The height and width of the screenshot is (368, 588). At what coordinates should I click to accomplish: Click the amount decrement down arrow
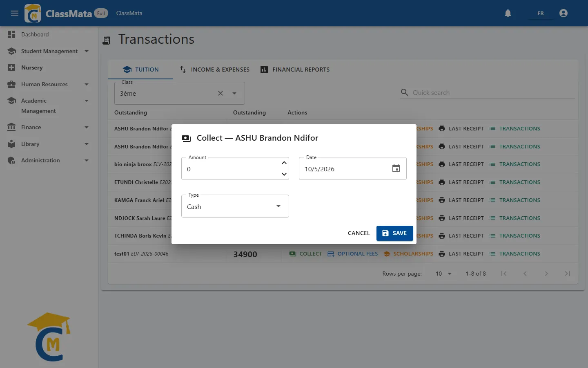(284, 174)
